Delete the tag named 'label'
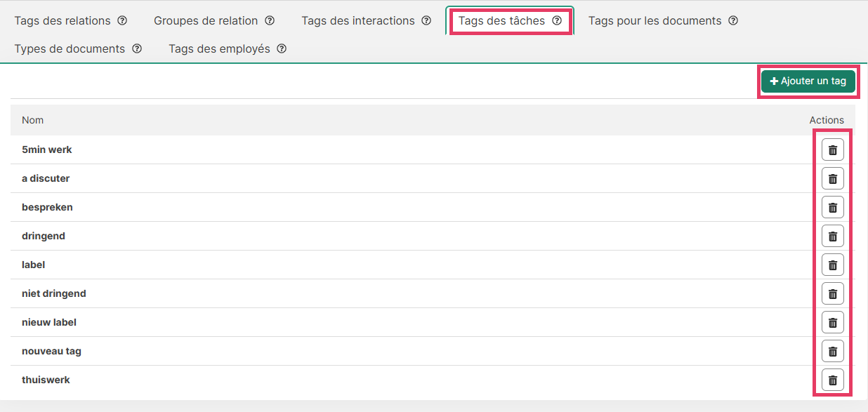 click(832, 265)
